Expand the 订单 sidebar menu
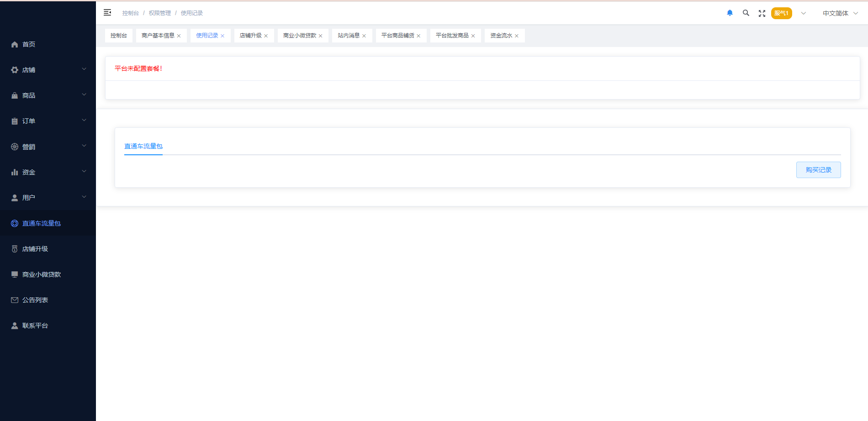Screen dimensions: 868x421 pos(48,121)
